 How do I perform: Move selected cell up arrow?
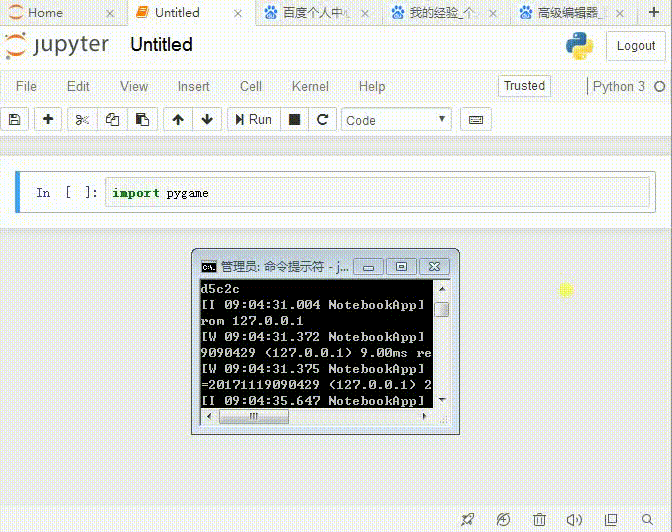pyautogui.click(x=178, y=119)
